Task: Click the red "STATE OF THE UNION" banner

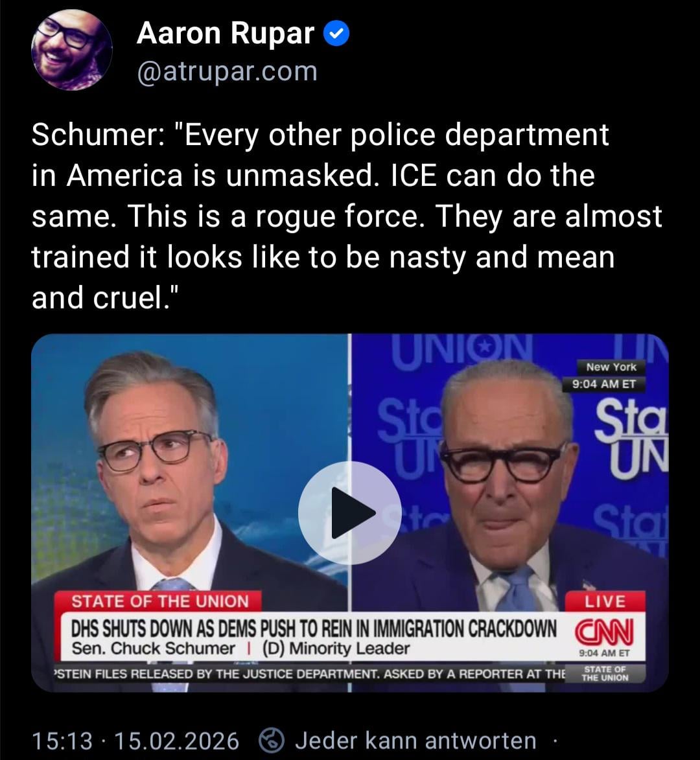Action: [x=159, y=601]
